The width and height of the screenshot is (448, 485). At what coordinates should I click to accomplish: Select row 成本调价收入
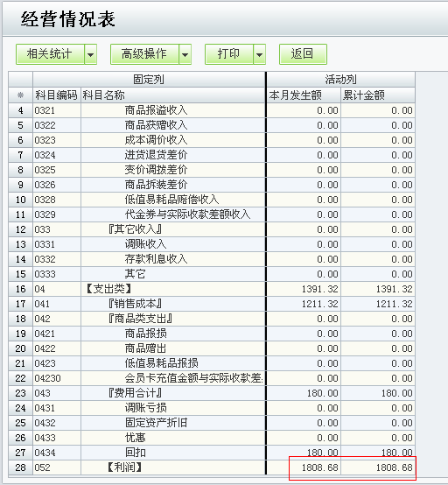[212, 140]
